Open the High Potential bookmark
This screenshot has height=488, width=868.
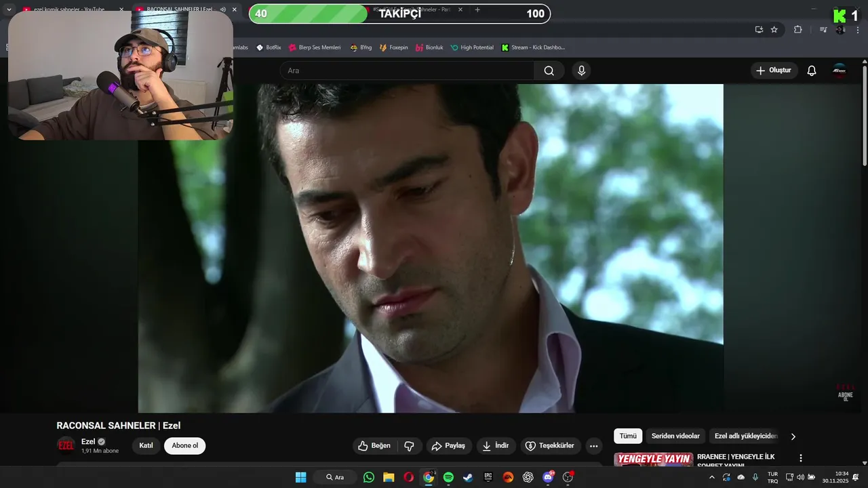pyautogui.click(x=472, y=47)
